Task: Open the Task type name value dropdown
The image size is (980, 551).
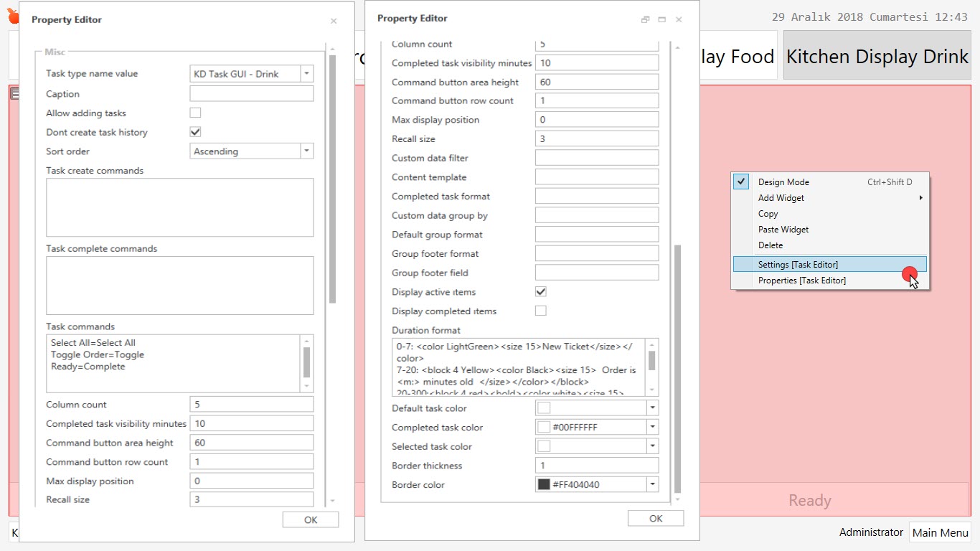Action: tap(306, 73)
